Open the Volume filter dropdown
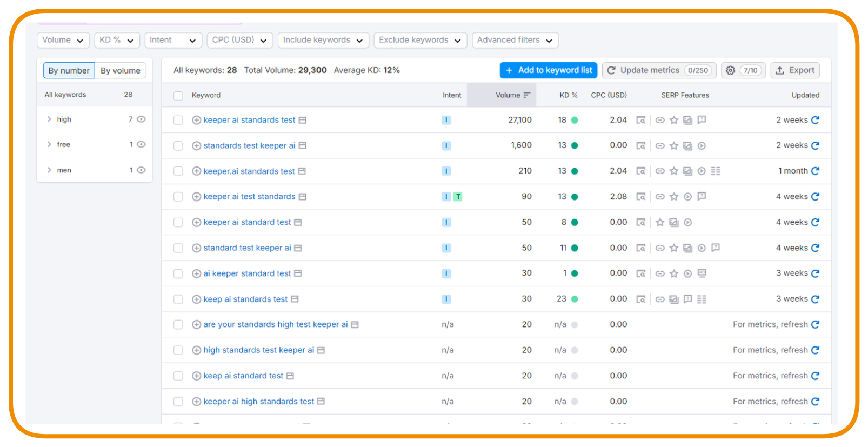The height and width of the screenshot is (447, 868). [63, 40]
